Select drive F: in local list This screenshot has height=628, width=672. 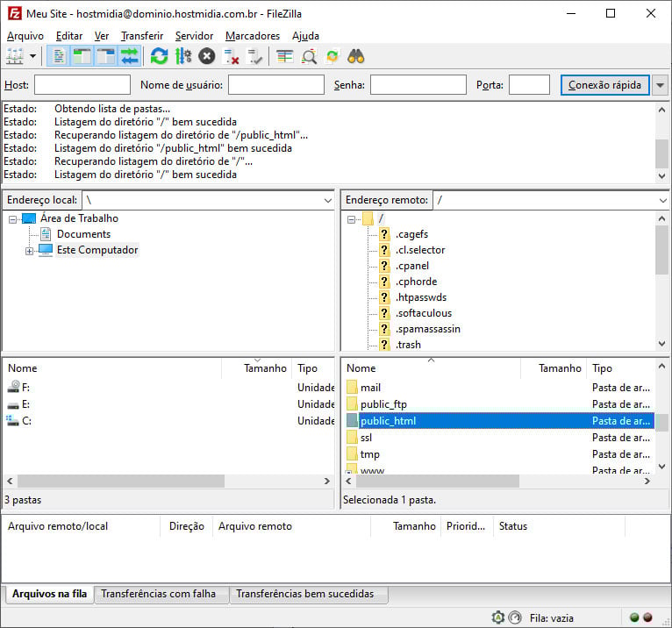(25, 388)
